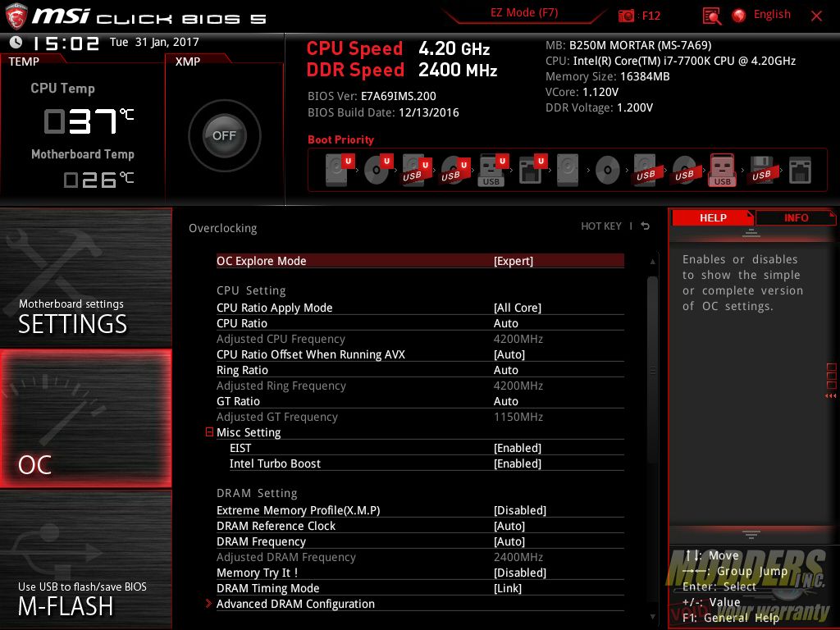Click the clock icon beside the time

[16, 43]
